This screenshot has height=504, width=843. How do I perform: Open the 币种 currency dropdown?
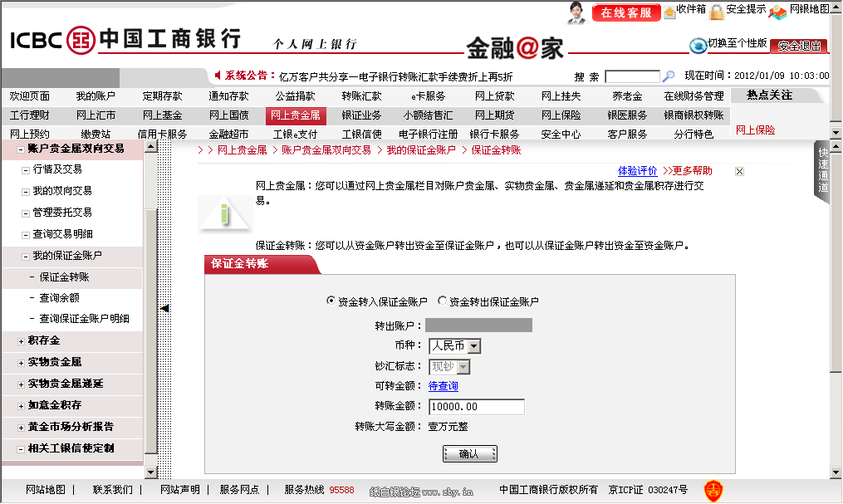(455, 346)
